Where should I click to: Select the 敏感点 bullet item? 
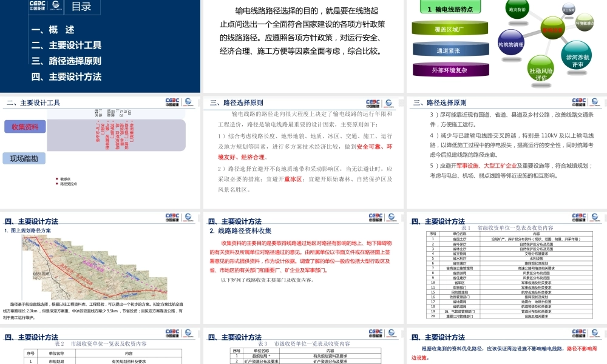pos(66,178)
